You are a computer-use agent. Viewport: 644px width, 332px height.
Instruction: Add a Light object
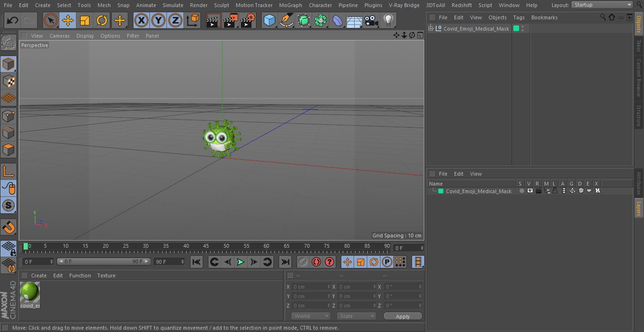coord(388,20)
